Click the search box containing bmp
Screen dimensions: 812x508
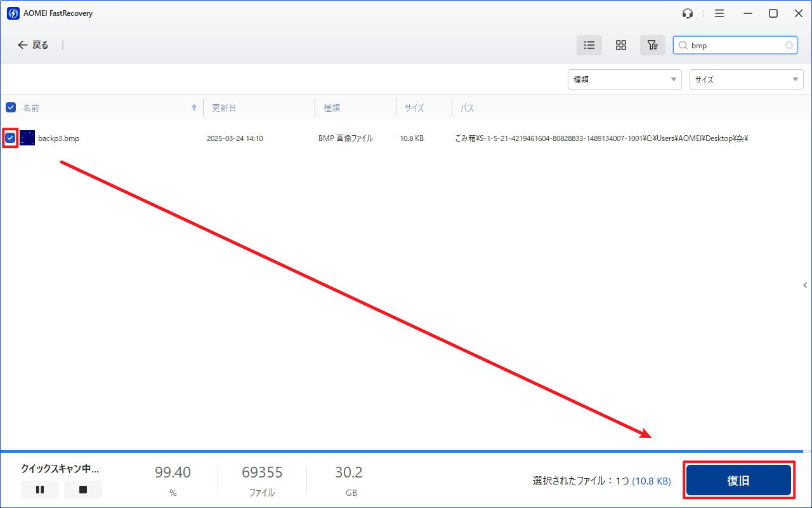tap(735, 45)
